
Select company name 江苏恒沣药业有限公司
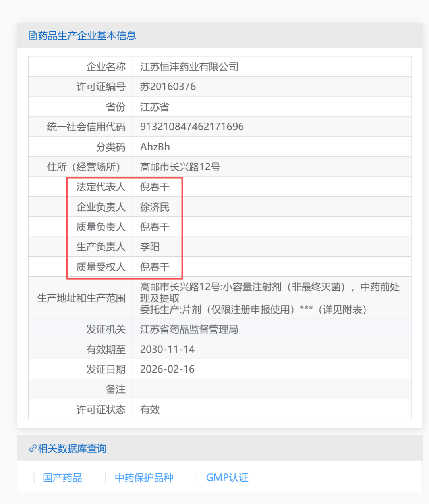pos(189,67)
